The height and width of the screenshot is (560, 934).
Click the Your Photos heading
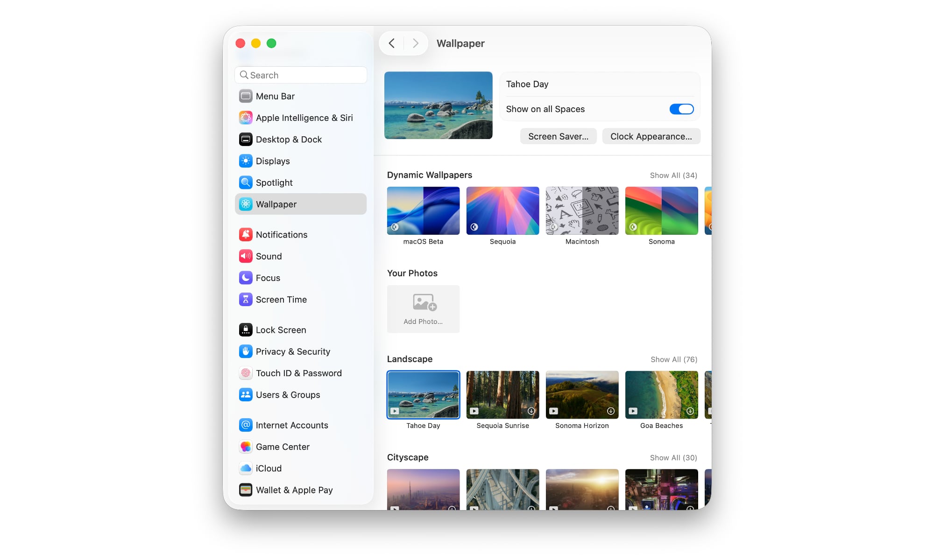pos(412,273)
